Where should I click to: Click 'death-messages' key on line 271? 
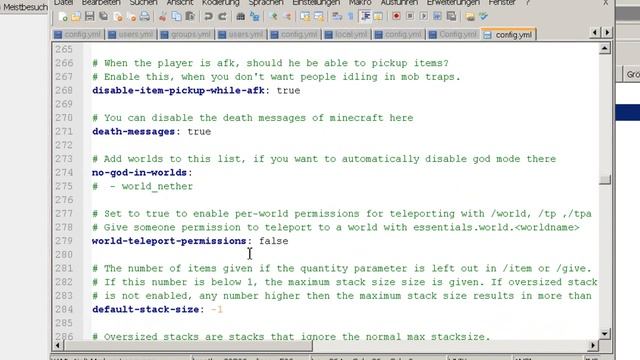pos(133,132)
